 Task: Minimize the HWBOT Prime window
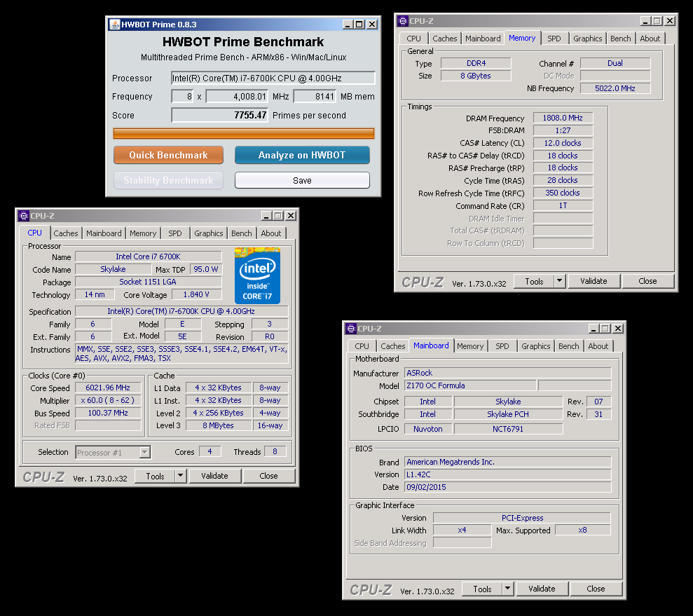348,25
